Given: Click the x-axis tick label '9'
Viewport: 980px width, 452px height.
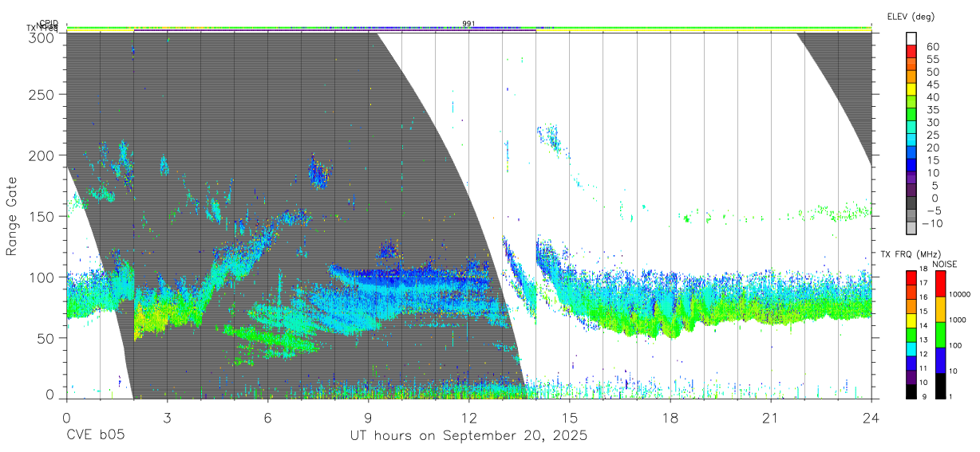Looking at the screenshot, I should 368,418.
